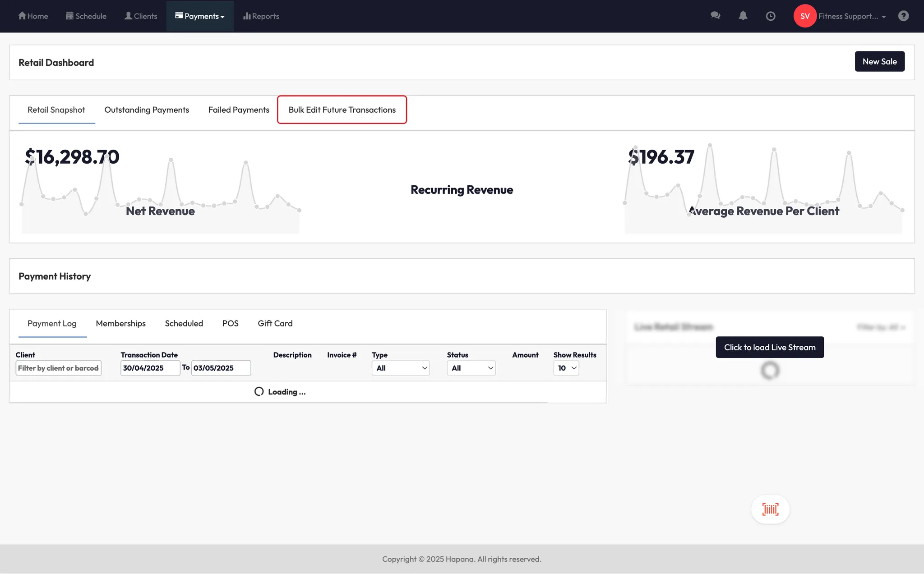Open Reports from top navigation
This screenshot has height=574, width=924.
[x=261, y=16]
